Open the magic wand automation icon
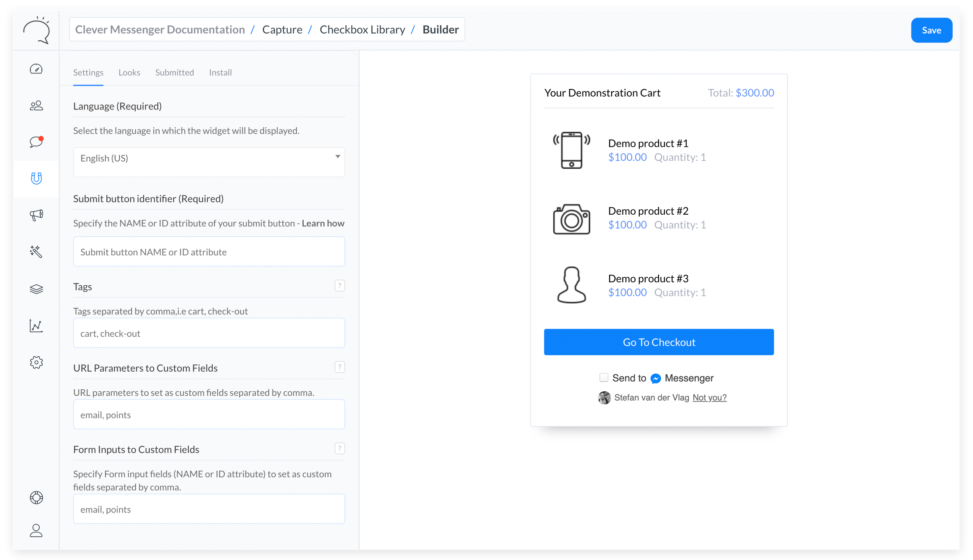 tap(36, 252)
